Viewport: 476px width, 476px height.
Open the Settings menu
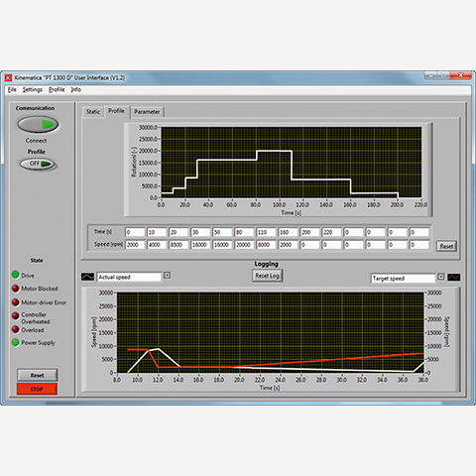(x=33, y=89)
